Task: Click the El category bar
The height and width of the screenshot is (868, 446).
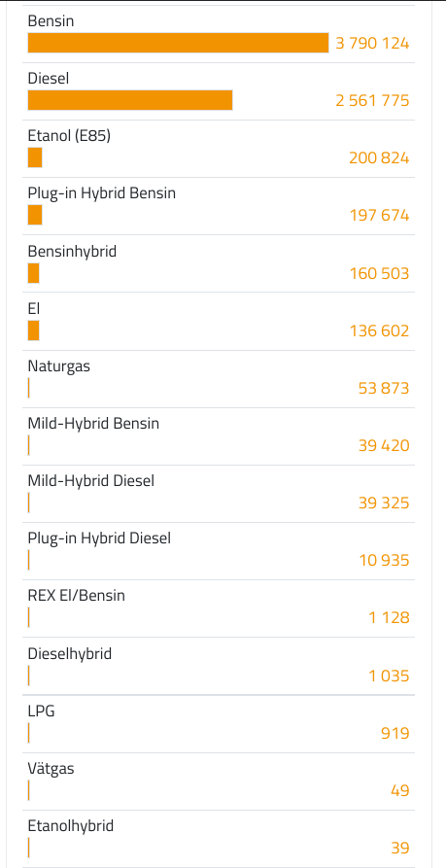Action: point(33,330)
